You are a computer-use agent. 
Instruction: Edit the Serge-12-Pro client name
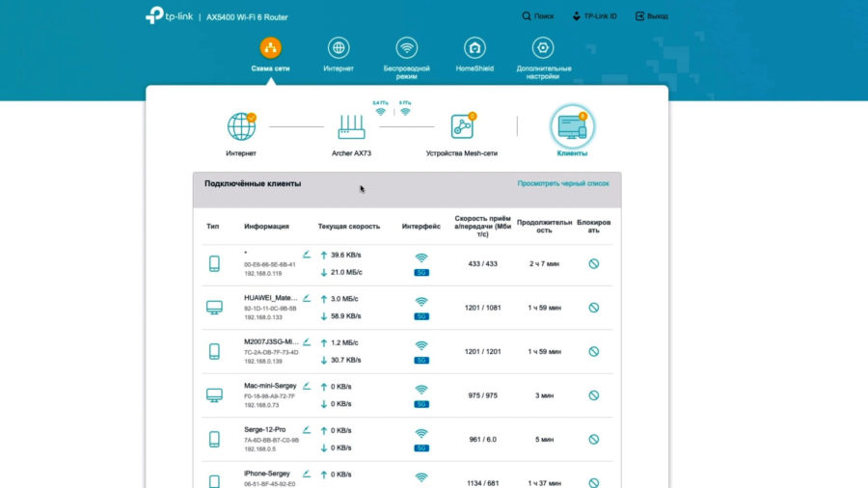click(x=307, y=430)
